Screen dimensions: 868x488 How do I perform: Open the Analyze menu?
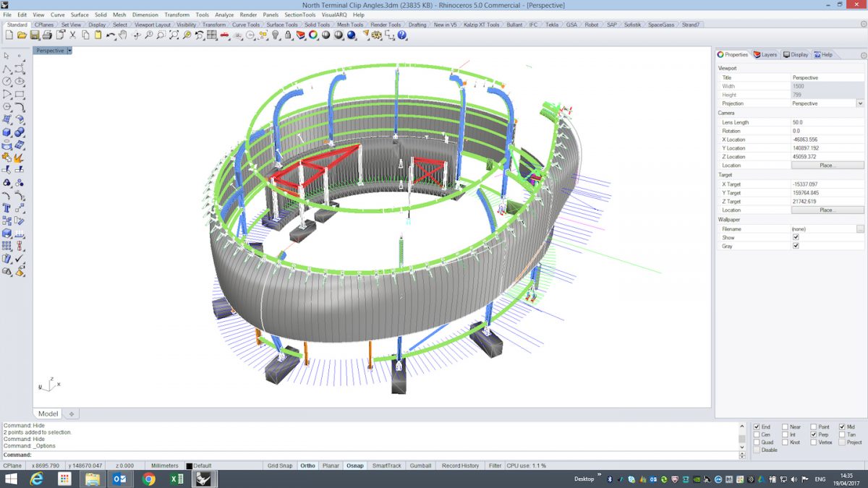[x=224, y=14]
